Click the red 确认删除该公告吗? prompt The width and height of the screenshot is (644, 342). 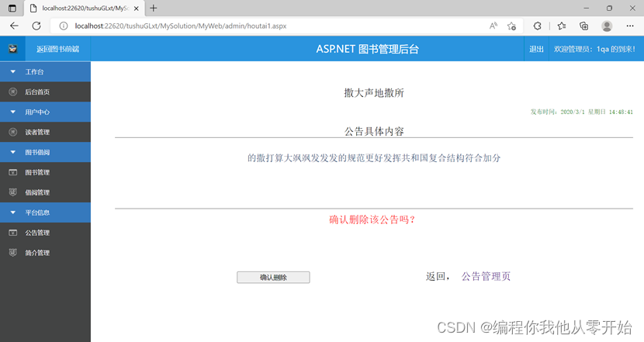pyautogui.click(x=372, y=219)
